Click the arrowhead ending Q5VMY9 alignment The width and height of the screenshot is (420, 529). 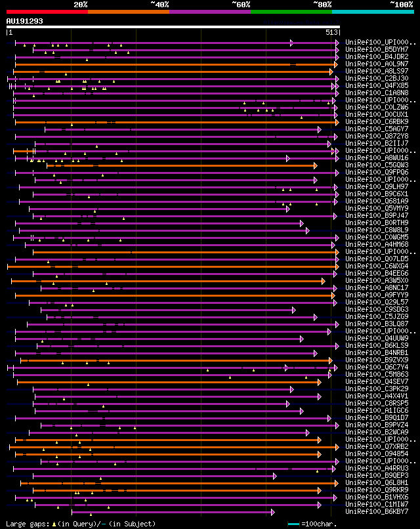tap(287, 209)
